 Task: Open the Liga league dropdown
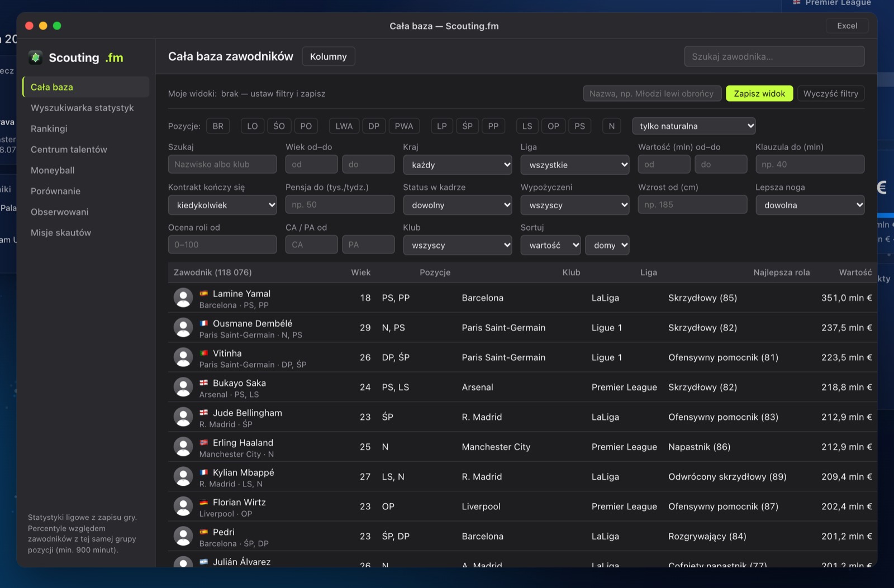(x=575, y=165)
